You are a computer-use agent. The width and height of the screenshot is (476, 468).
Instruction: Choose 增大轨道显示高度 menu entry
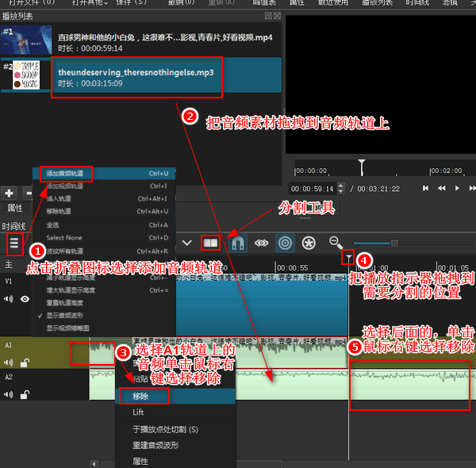[x=104, y=290]
